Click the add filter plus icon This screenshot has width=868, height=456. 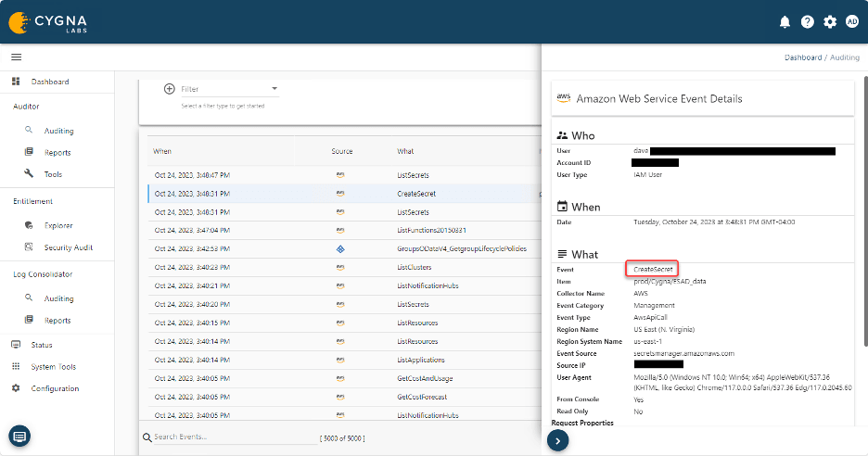point(169,89)
